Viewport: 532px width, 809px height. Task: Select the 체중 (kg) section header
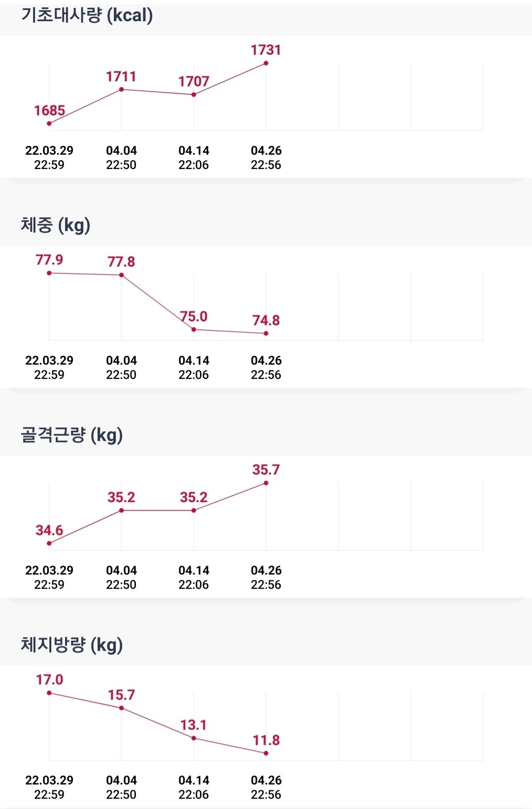click(x=55, y=225)
